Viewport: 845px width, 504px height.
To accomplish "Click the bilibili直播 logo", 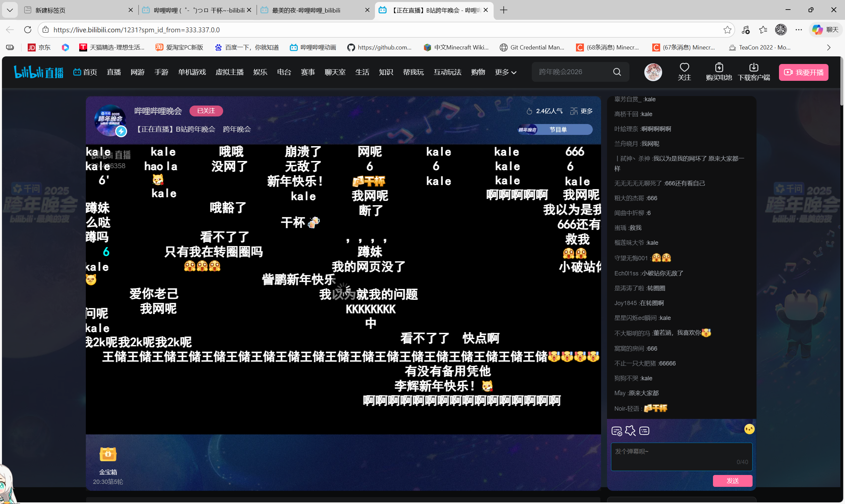I will click(x=38, y=72).
